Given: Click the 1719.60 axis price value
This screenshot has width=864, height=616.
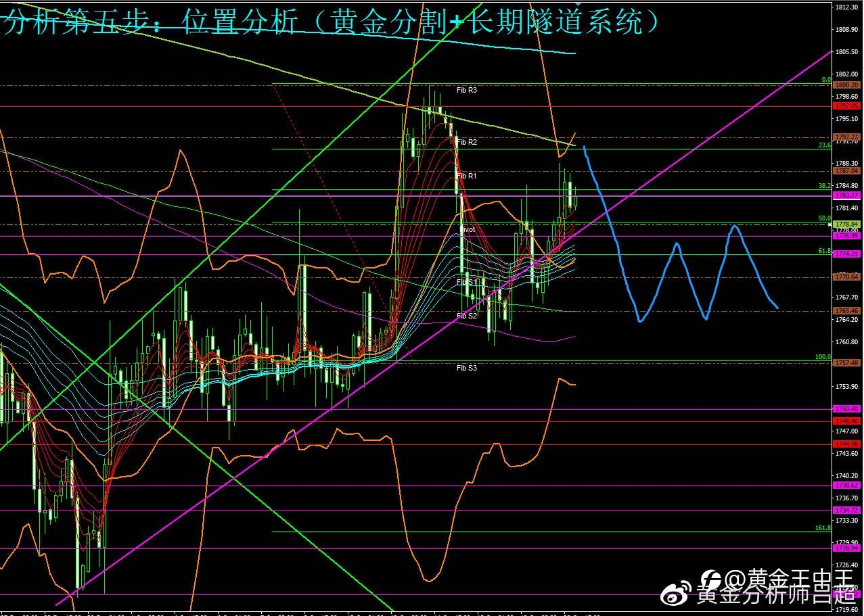Looking at the screenshot, I should [x=848, y=610].
